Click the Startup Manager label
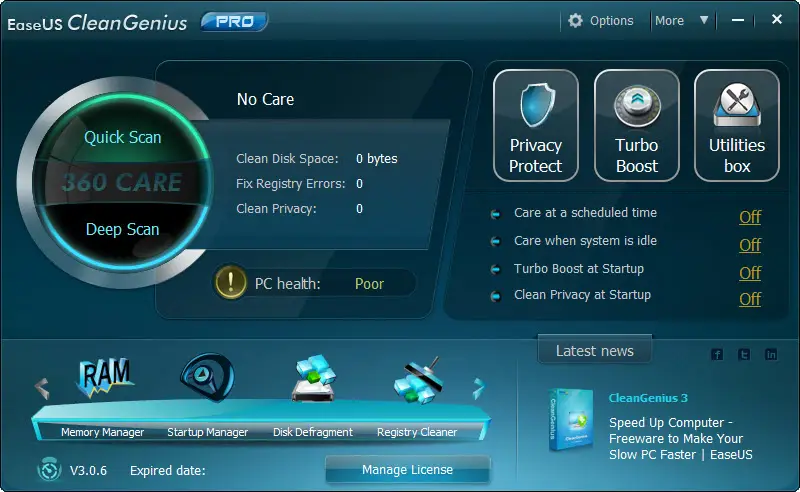 (x=208, y=432)
